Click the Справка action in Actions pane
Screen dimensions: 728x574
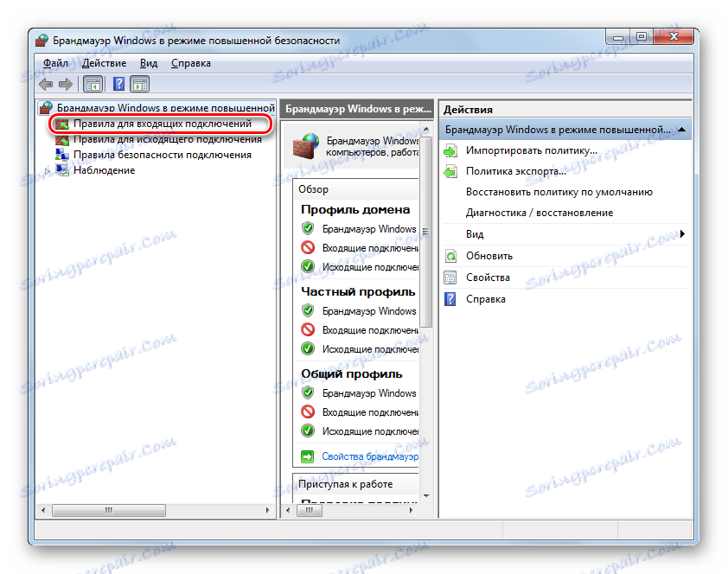pos(486,299)
